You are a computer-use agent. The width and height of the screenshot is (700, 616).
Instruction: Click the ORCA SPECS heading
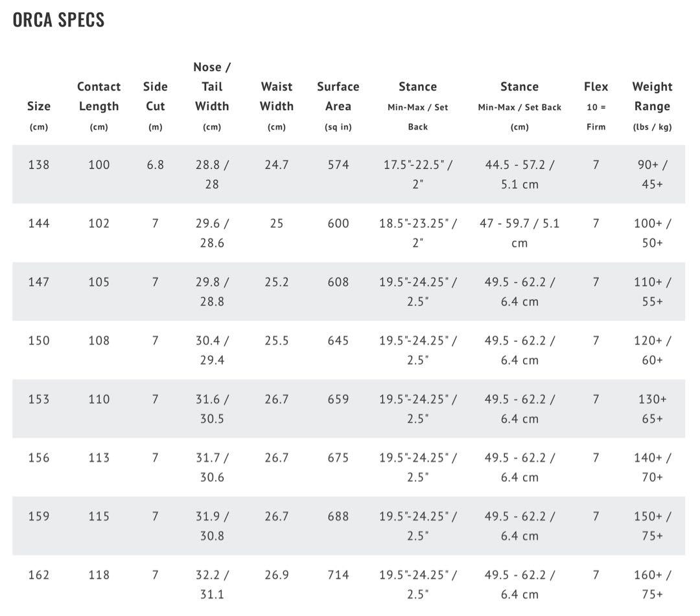58,19
